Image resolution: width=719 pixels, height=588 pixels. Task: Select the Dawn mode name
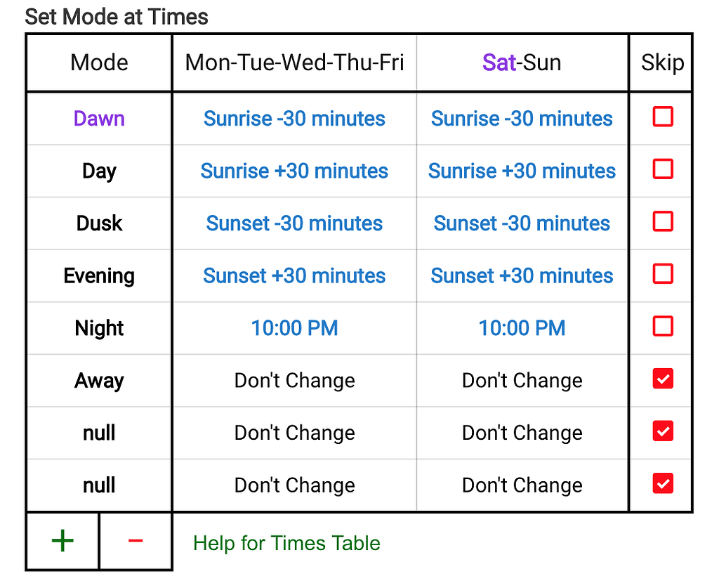(x=99, y=118)
